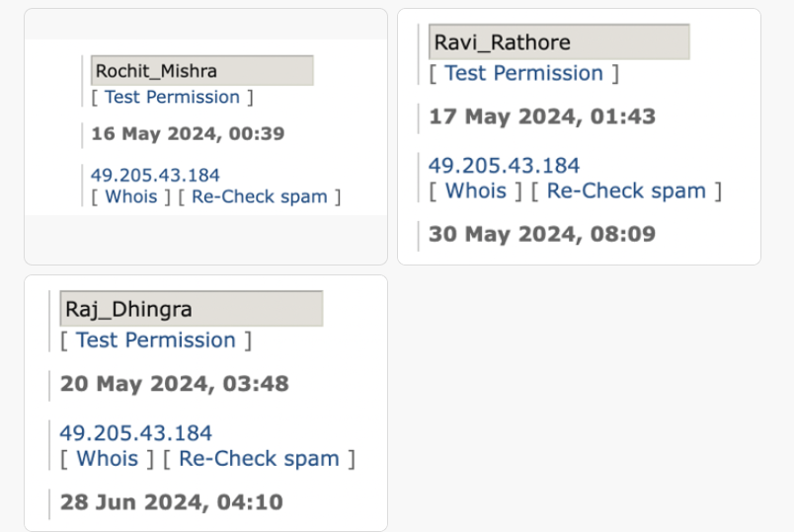Re-Check spam for Rochit_Mishra
Viewport: 794px width, 532px height.
pos(260,196)
